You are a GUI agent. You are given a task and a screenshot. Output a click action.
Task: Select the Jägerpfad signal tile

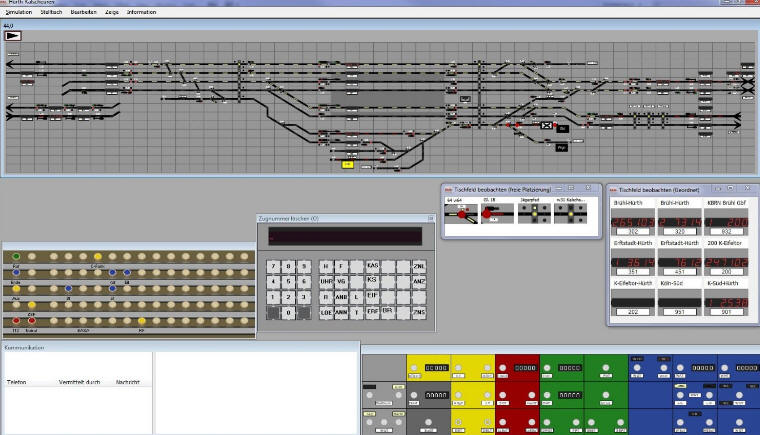532,213
